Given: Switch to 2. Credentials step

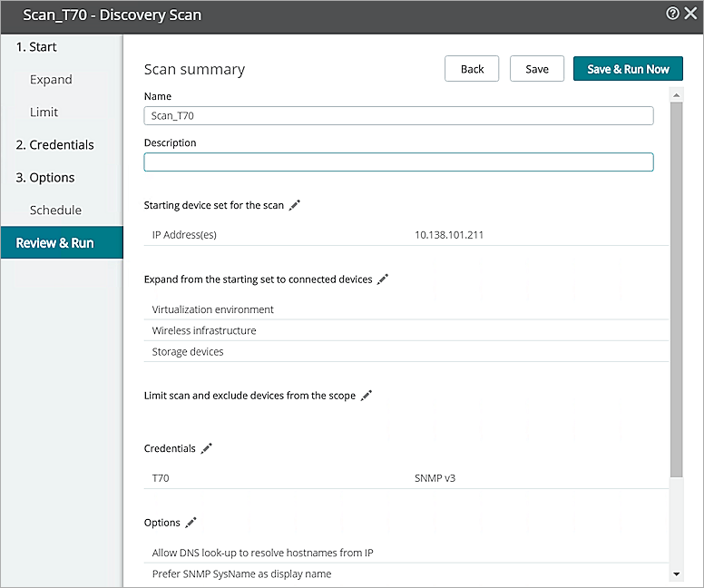Looking at the screenshot, I should point(54,145).
